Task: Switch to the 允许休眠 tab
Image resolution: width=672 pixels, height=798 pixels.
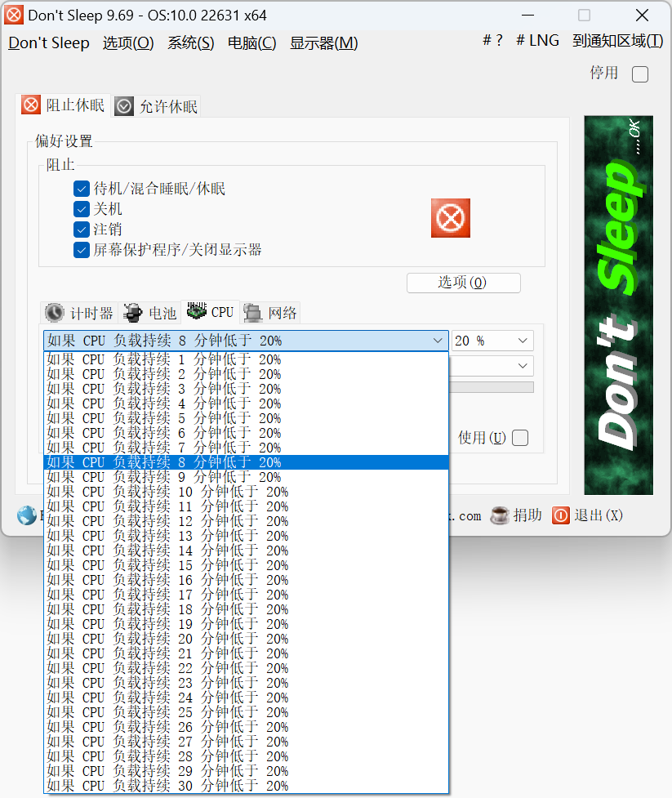Action: coord(157,106)
